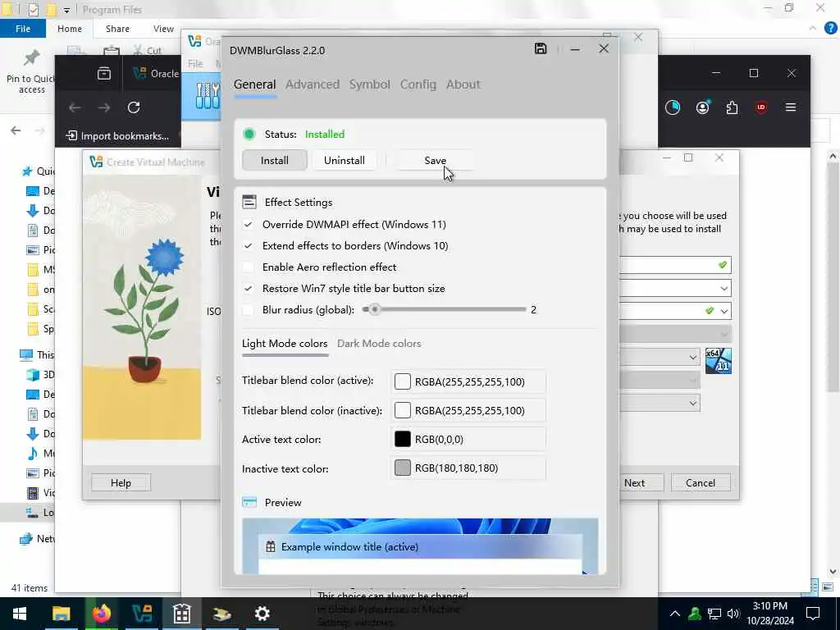The image size is (840, 630).
Task: Open the Inactive text color gray swatch
Action: coord(402,468)
